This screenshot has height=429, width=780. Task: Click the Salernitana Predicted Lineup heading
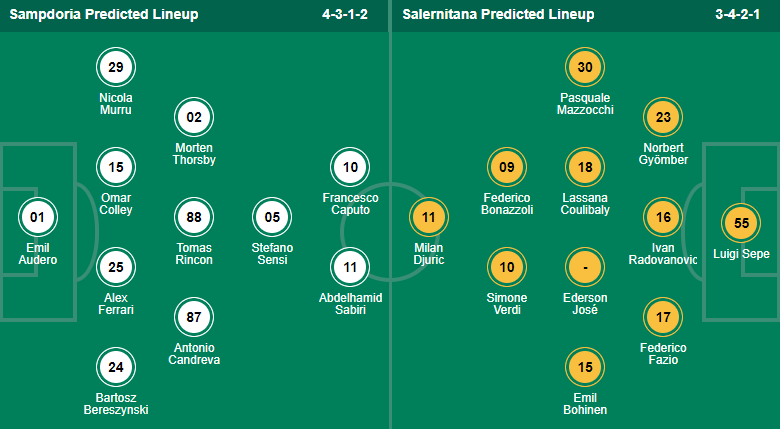pos(498,15)
